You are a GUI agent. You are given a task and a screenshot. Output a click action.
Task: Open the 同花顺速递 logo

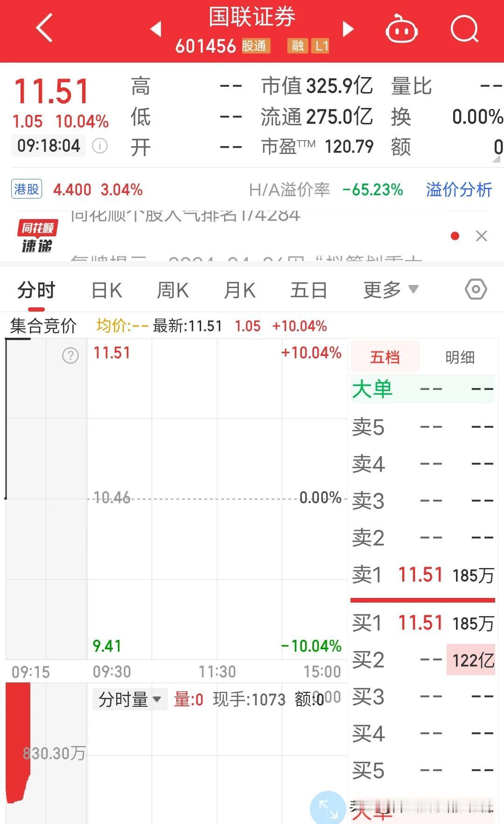point(37,236)
